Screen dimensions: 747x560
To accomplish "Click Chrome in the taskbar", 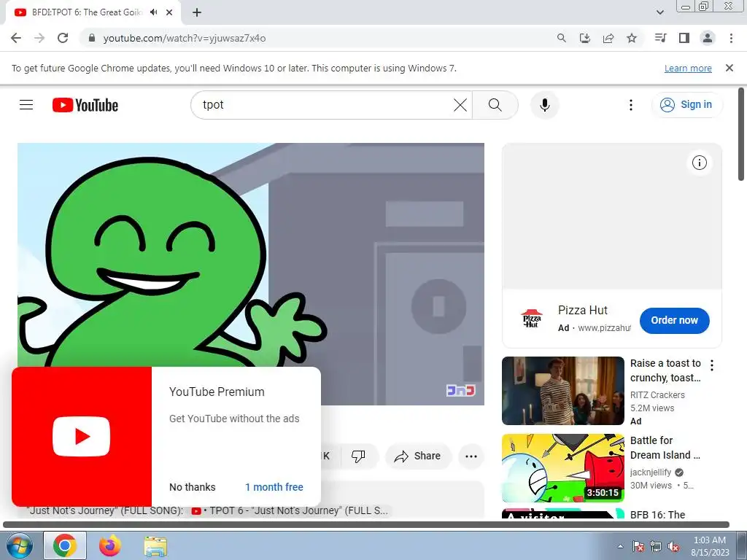I will 65,545.
